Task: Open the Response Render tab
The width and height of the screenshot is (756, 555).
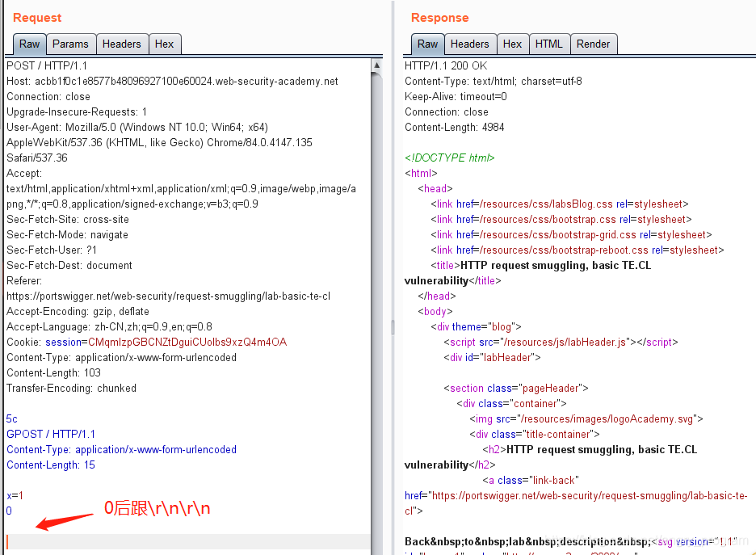Action: pyautogui.click(x=594, y=44)
